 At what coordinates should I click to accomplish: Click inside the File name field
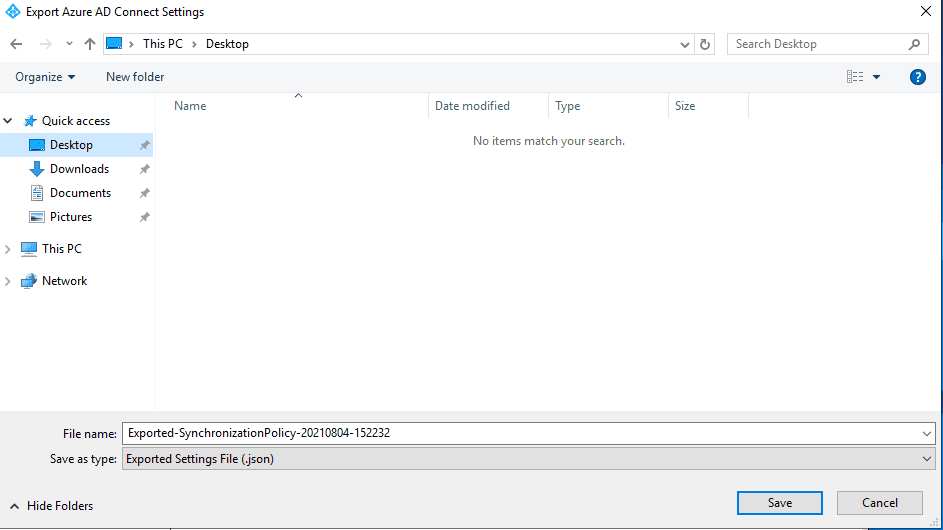(521, 433)
